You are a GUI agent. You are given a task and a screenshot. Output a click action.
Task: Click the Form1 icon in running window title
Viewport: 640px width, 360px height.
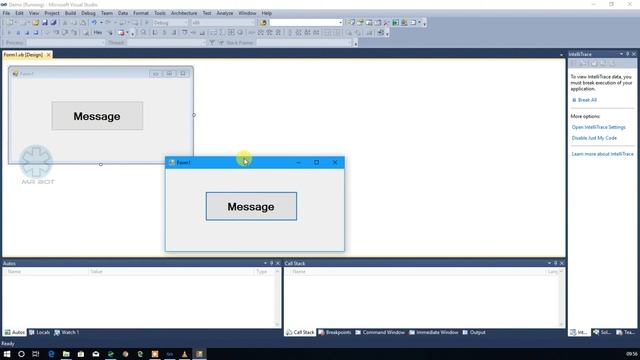pos(172,162)
